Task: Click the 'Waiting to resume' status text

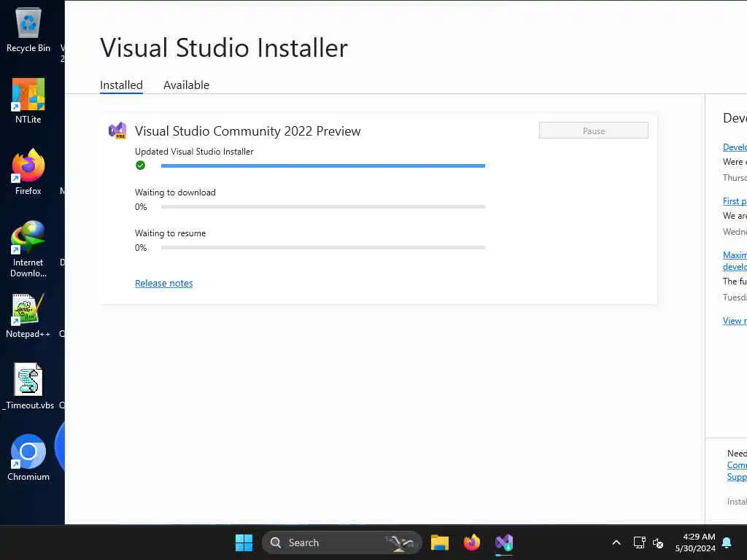Action: [170, 233]
